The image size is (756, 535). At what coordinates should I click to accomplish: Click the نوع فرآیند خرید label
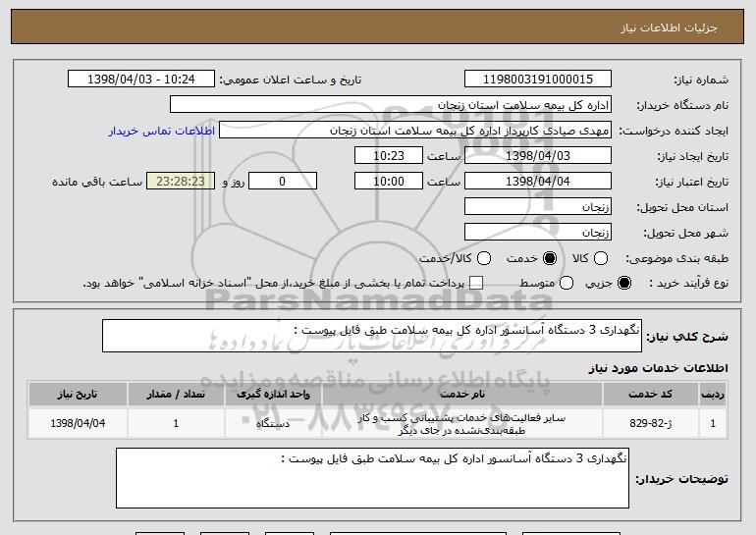point(688,284)
